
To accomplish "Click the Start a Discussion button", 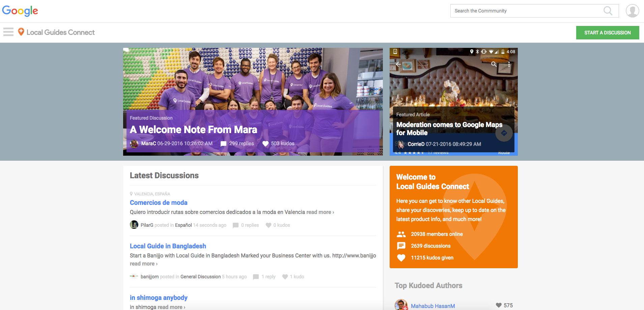I will coord(608,33).
